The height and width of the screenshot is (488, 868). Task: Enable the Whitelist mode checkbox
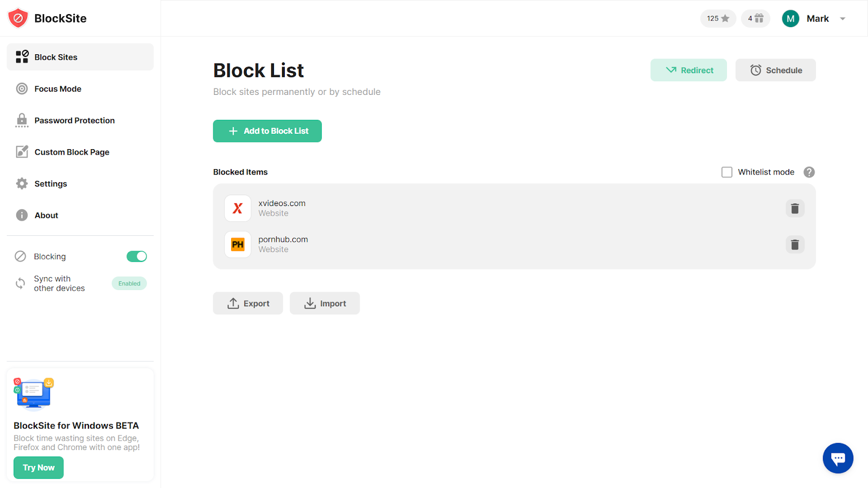(x=727, y=172)
